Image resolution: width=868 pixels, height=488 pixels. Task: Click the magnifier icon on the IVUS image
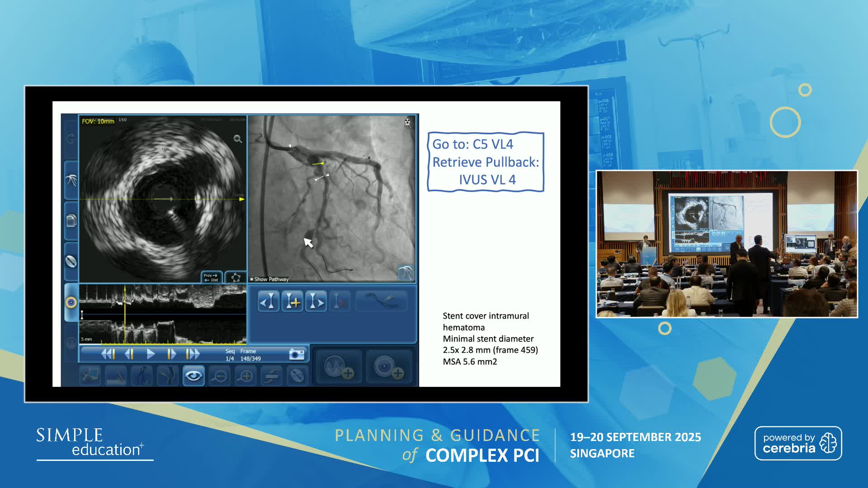pos(238,139)
